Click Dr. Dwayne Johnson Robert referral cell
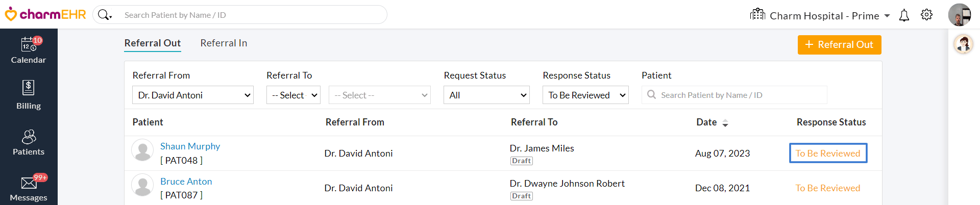980x205 pixels. point(567,184)
